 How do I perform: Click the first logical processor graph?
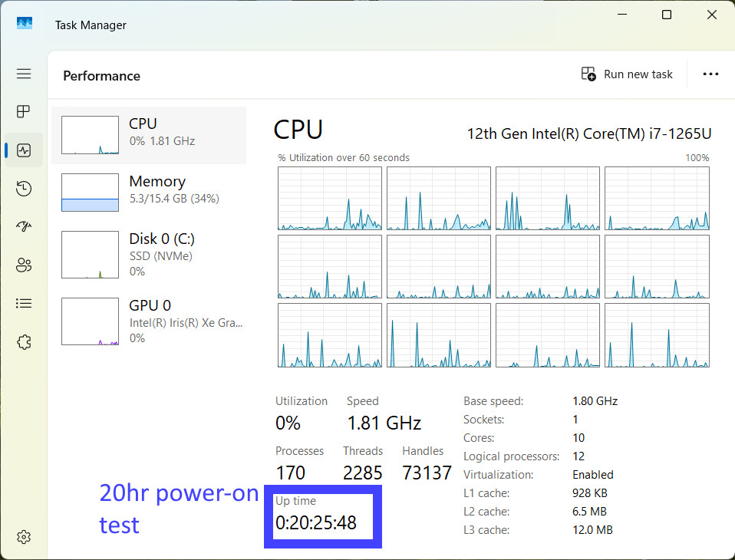[330, 198]
